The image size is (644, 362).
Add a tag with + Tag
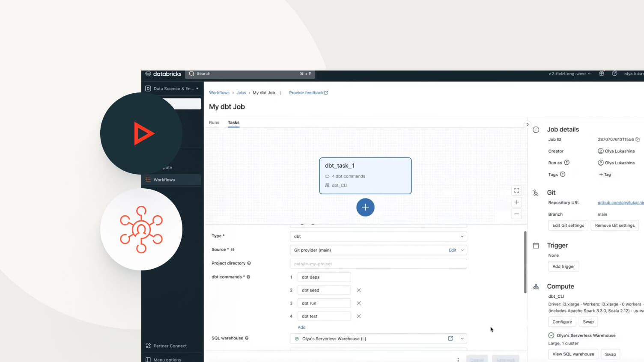pos(605,175)
